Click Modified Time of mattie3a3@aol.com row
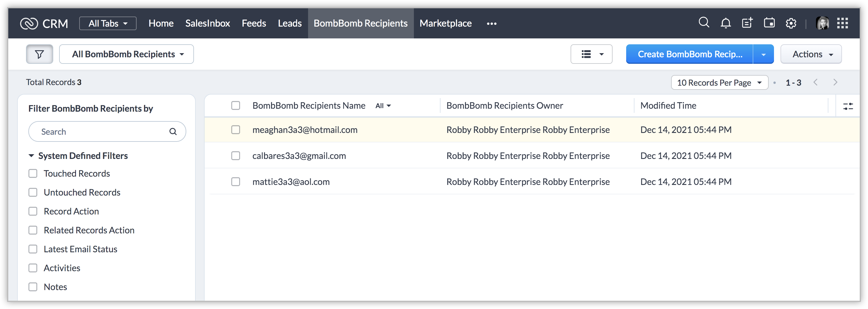The width and height of the screenshot is (868, 309). [x=686, y=182]
